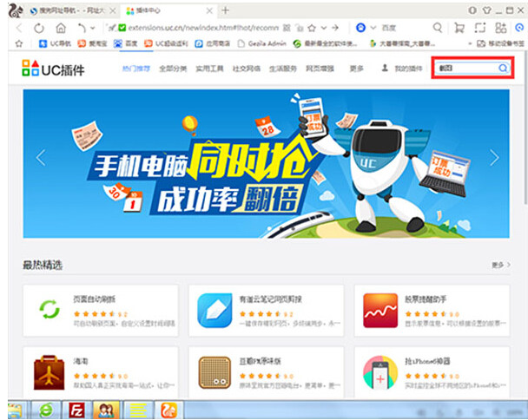Image resolution: width=528 pixels, height=420 pixels.
Task: Click the plugin search magnifier button
Action: [503, 68]
